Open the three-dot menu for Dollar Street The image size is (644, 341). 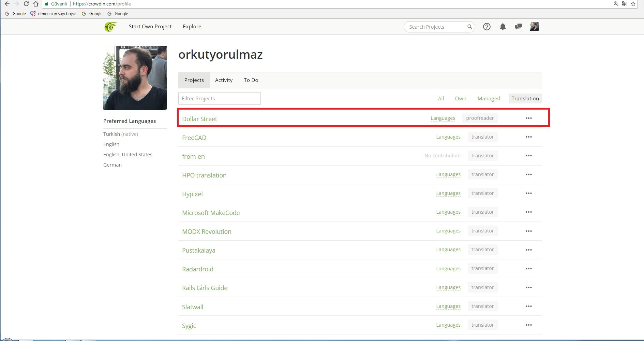coord(529,118)
